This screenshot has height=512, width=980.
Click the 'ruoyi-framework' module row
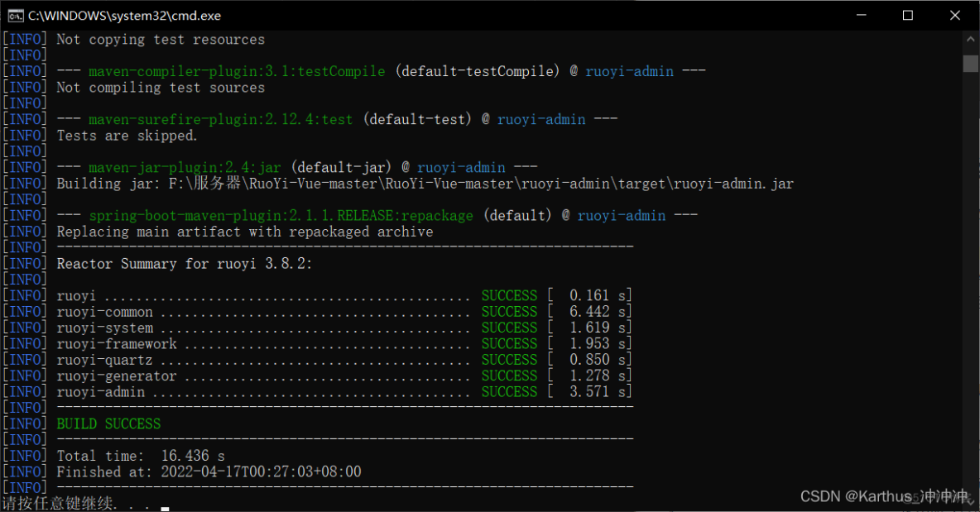(344, 344)
